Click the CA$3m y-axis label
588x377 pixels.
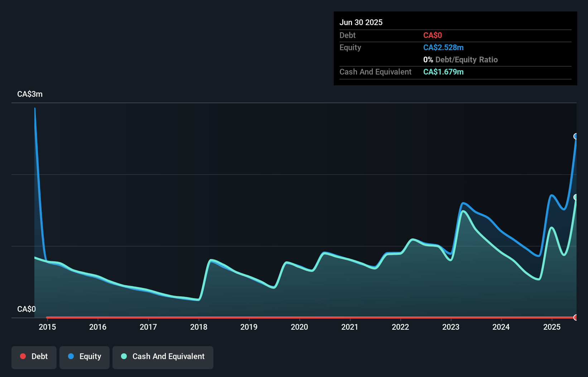tap(30, 94)
